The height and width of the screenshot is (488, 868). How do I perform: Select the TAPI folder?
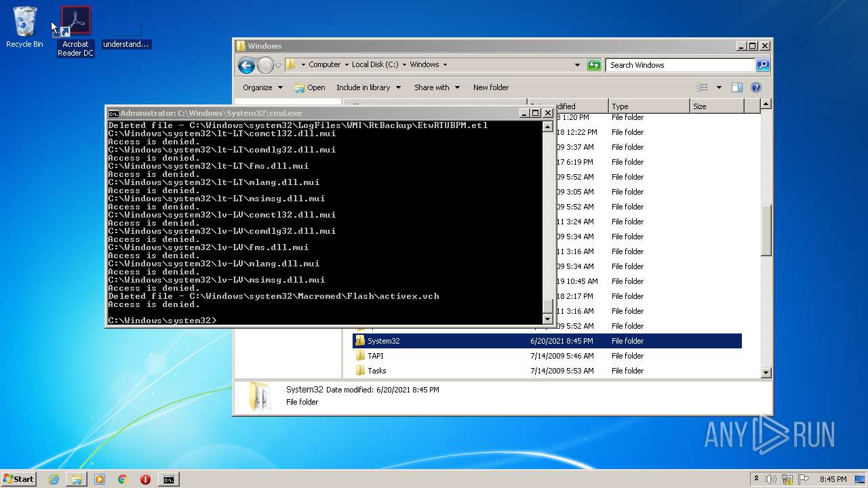click(375, 356)
